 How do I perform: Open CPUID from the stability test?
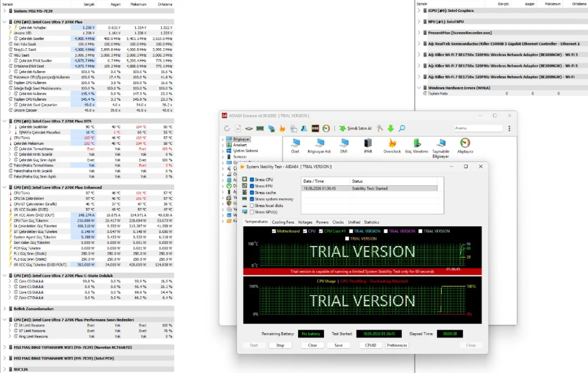(x=371, y=345)
